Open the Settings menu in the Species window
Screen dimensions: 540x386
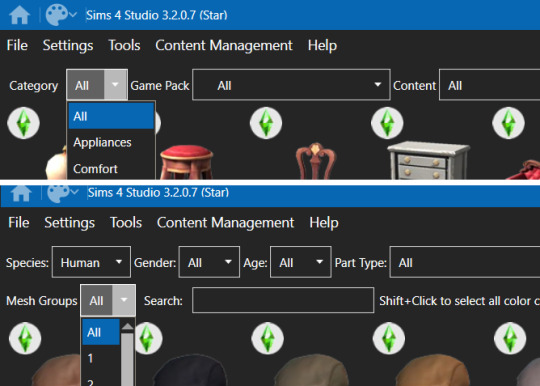[70, 222]
